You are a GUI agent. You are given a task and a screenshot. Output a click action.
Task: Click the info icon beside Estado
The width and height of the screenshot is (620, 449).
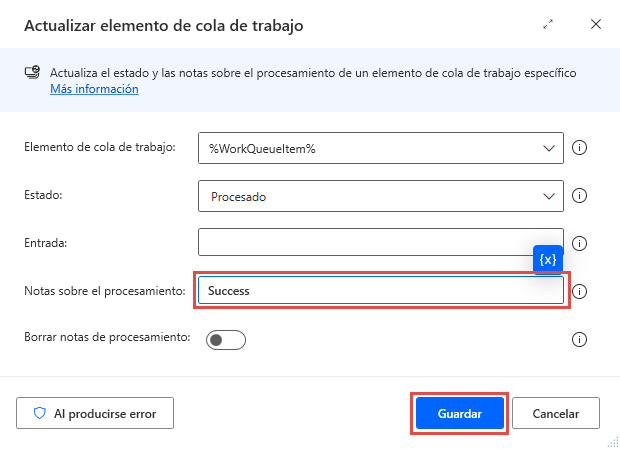coord(578,197)
